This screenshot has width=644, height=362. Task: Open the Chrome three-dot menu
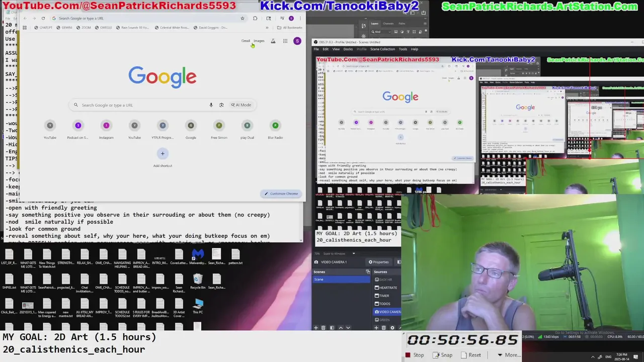coord(300,18)
